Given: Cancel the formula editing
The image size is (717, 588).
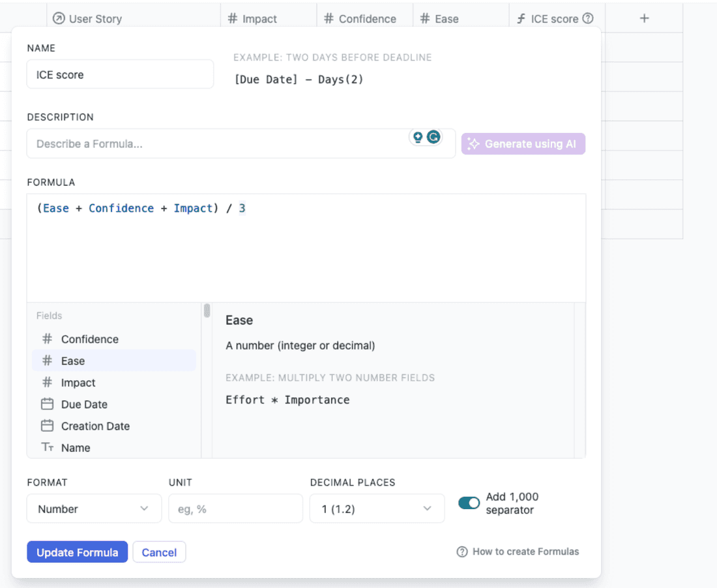Looking at the screenshot, I should (x=159, y=552).
